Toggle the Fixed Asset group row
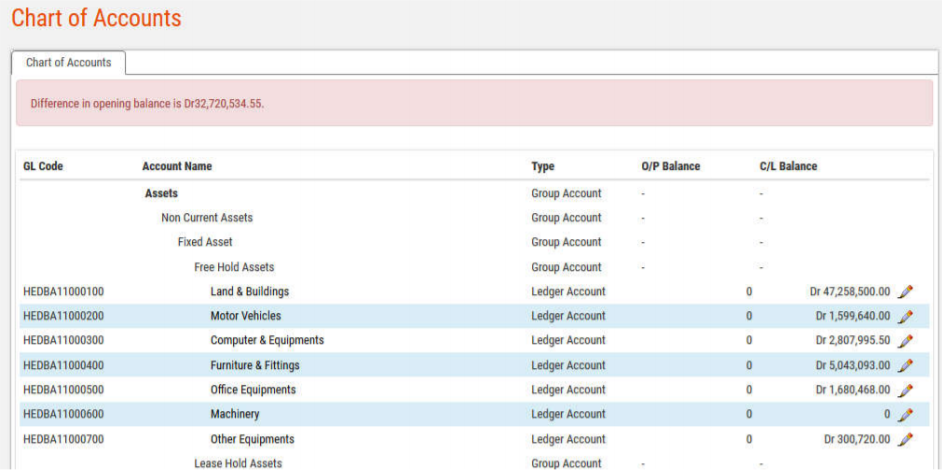 point(205,242)
